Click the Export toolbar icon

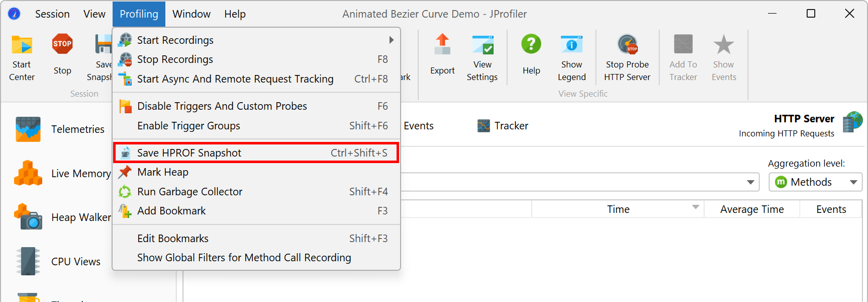442,45
